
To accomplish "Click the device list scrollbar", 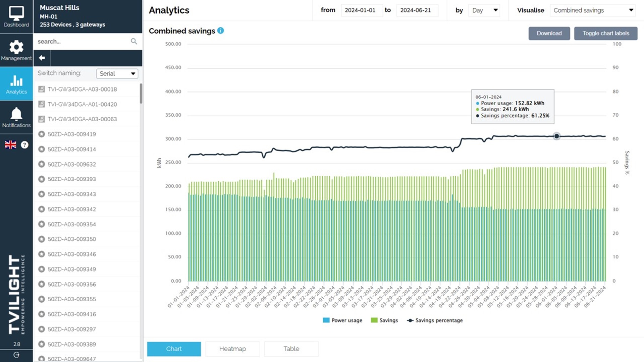I will [141, 94].
